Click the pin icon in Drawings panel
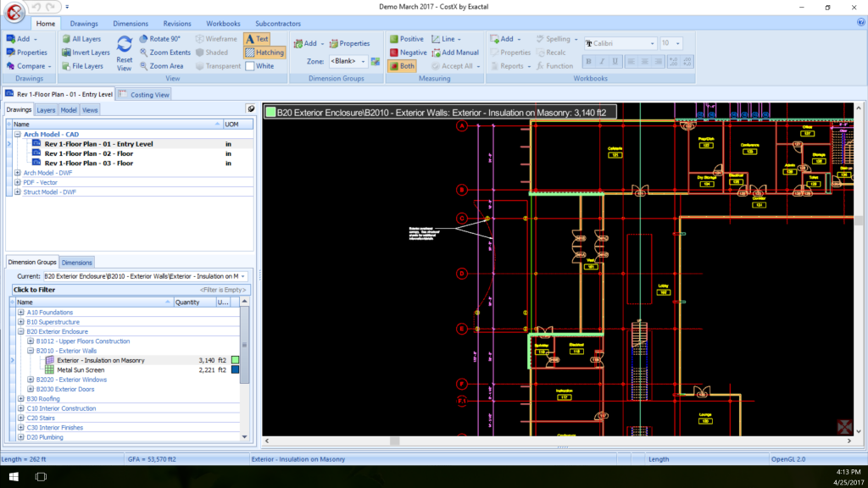The image size is (868, 488). pos(251,109)
